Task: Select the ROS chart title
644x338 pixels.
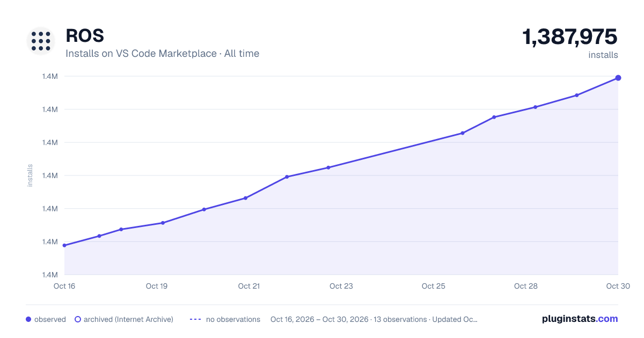Action: [85, 35]
